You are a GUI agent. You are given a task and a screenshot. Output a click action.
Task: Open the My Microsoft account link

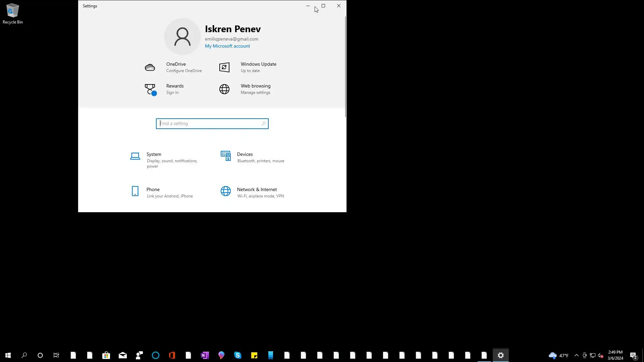tap(227, 46)
